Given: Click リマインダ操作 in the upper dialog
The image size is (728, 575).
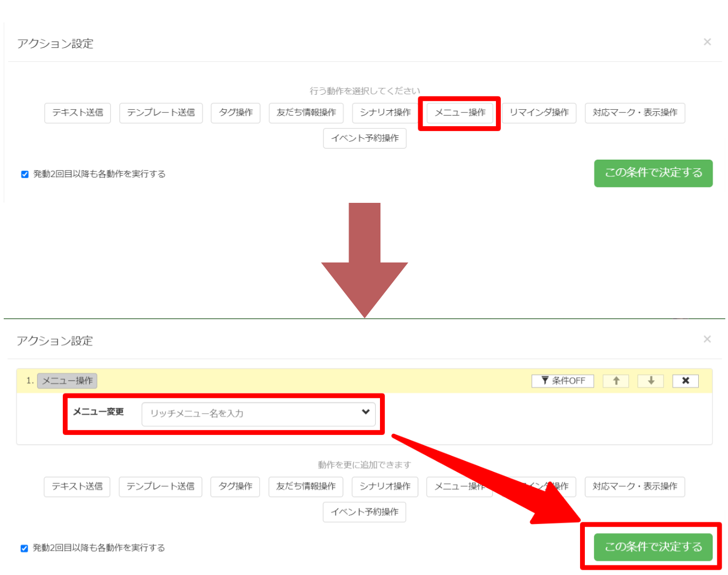Looking at the screenshot, I should (x=539, y=113).
